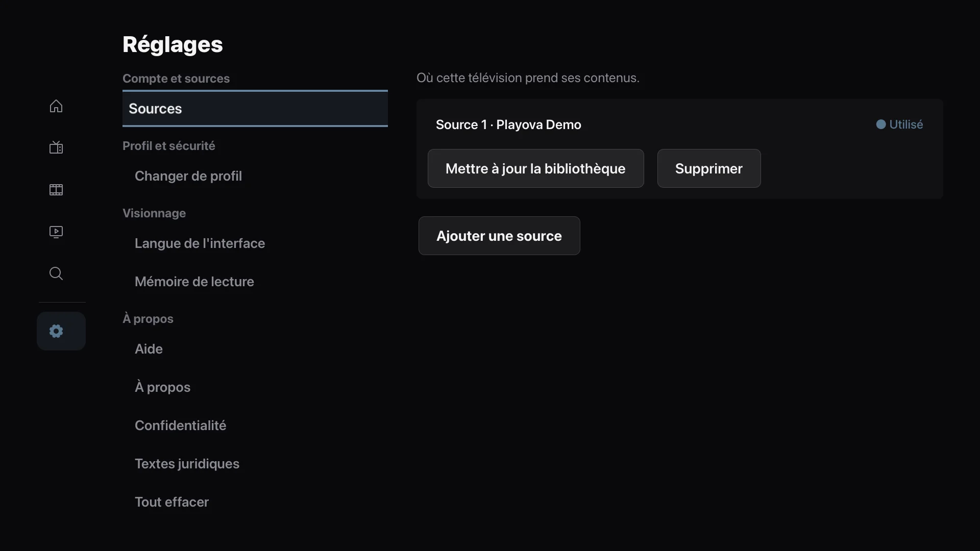Select the Sources settings entry

coord(255,109)
